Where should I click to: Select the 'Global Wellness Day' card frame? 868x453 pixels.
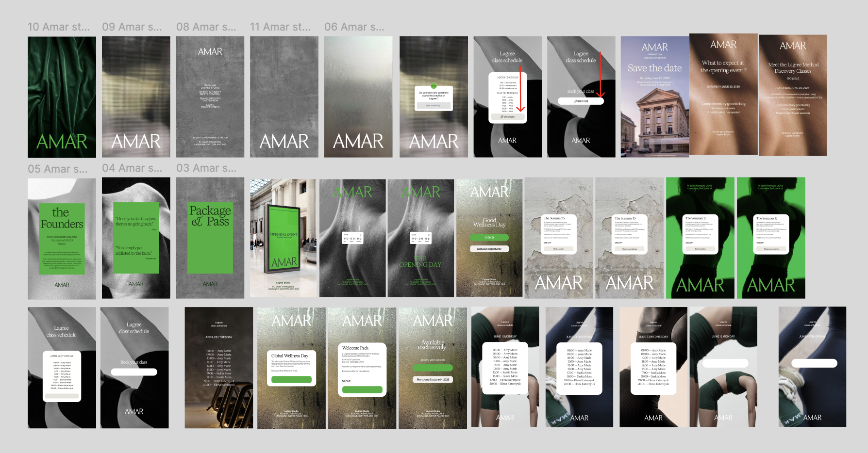click(x=291, y=368)
